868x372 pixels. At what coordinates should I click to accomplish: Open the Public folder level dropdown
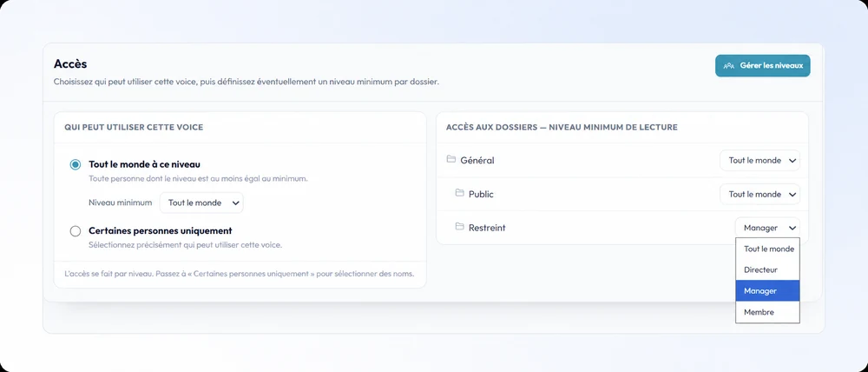[759, 194]
